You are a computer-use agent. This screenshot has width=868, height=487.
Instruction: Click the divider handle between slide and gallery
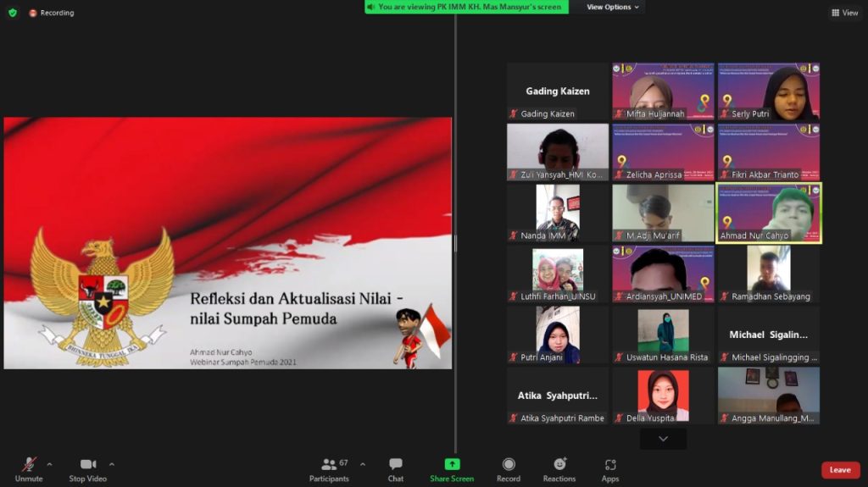coord(455,243)
